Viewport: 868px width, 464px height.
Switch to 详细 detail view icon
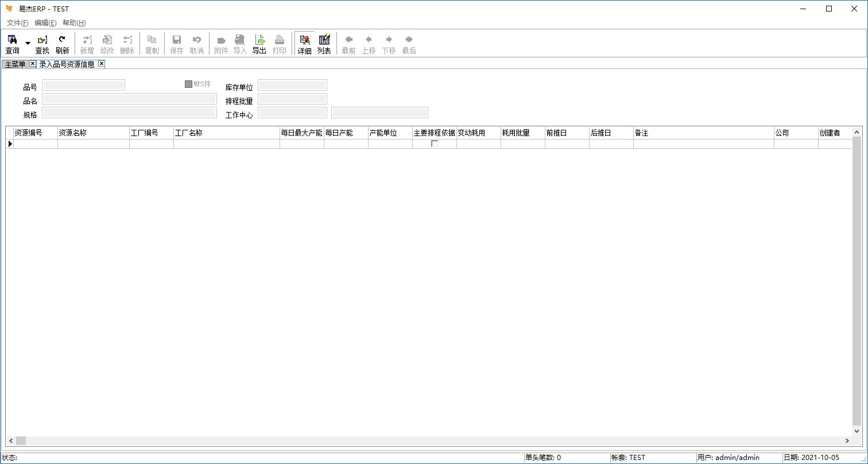click(304, 44)
